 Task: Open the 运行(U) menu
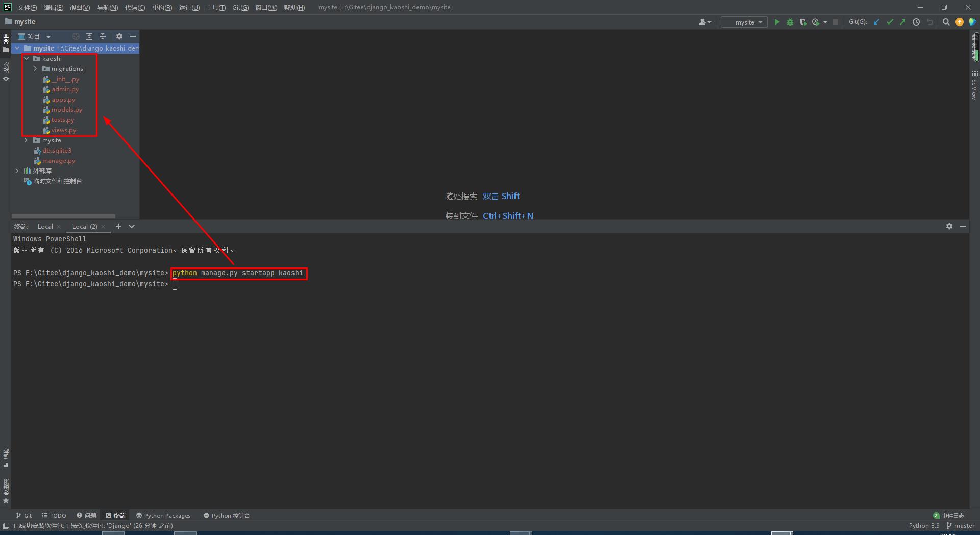coord(189,7)
